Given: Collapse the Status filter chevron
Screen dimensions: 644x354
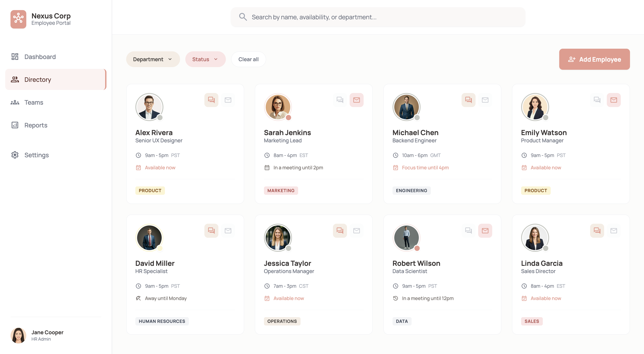Looking at the screenshot, I should coord(216,59).
